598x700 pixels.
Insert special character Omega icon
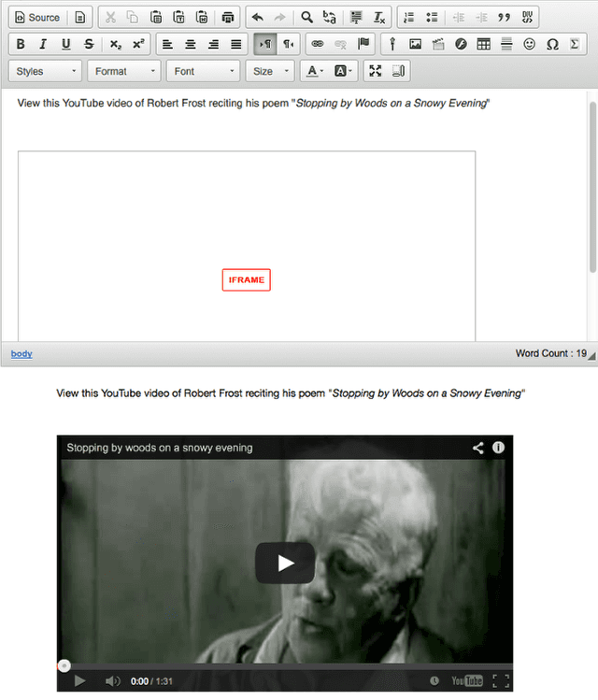552,44
